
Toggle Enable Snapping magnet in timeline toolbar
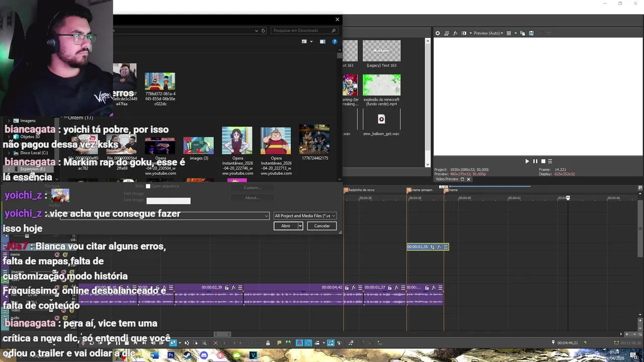click(299, 343)
